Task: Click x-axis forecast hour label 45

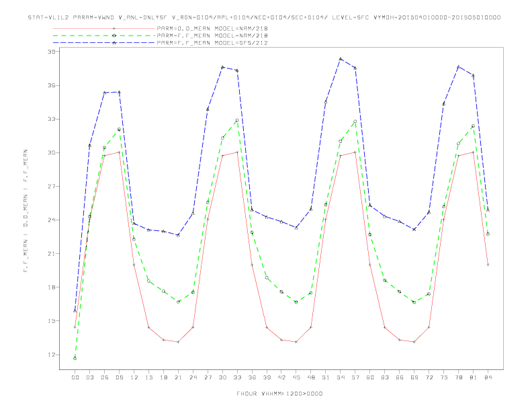Action: (296, 377)
